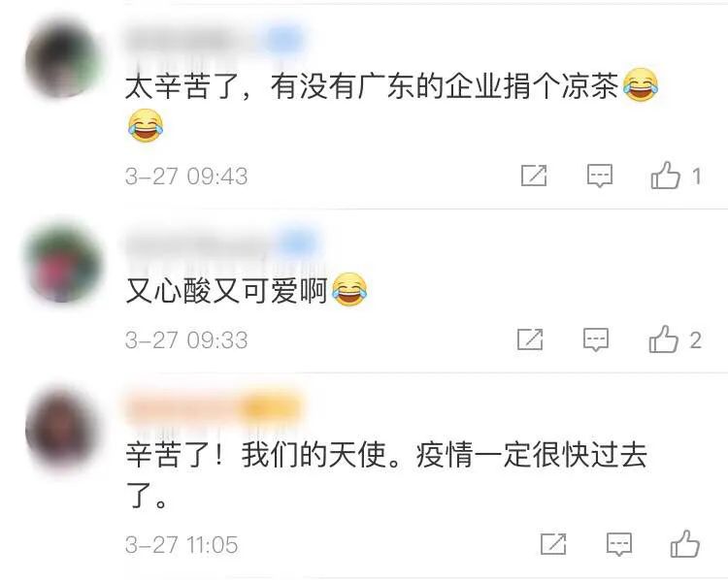This screenshot has height=580, width=728.
Task: Share the 又心酸又可爱啊 comment
Action: pos(530,339)
